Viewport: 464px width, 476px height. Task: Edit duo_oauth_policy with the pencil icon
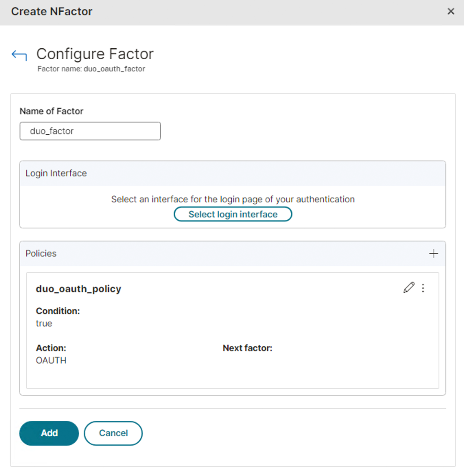(x=408, y=288)
